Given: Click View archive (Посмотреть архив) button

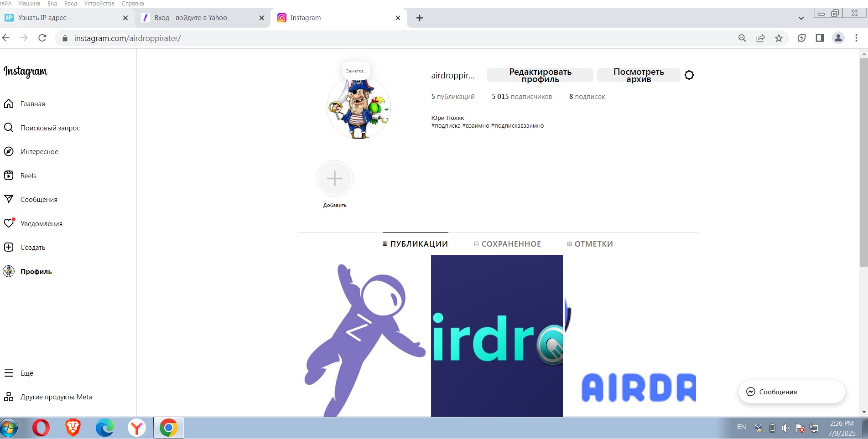Looking at the screenshot, I should coord(638,75).
